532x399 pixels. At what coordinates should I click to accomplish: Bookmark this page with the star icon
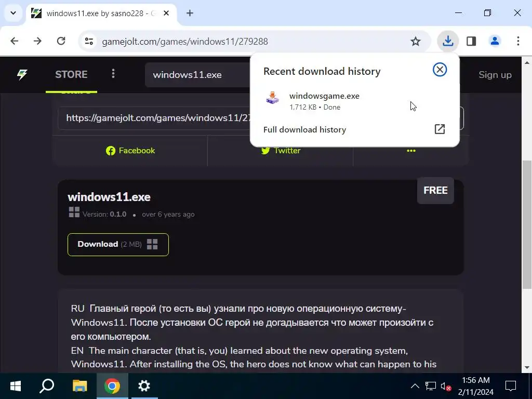pyautogui.click(x=415, y=42)
